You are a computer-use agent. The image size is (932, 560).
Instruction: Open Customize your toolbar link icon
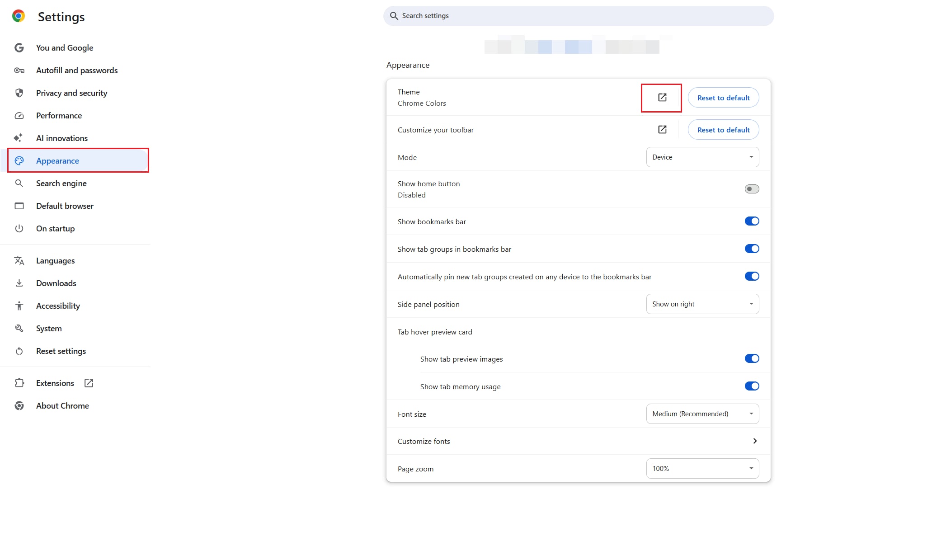tap(662, 130)
